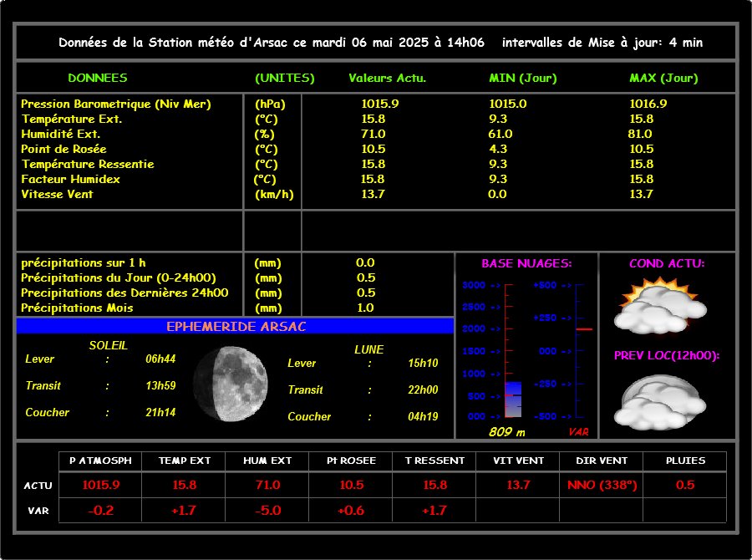Click the 'Valeurs Actu.' column header
Image resolution: width=752 pixels, height=560 pixels.
click(x=387, y=78)
